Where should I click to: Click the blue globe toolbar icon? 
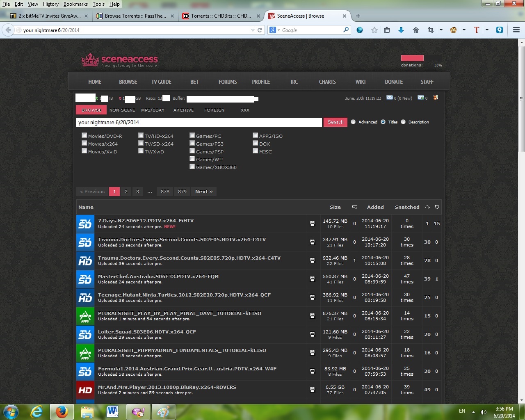pyautogui.click(x=360, y=30)
